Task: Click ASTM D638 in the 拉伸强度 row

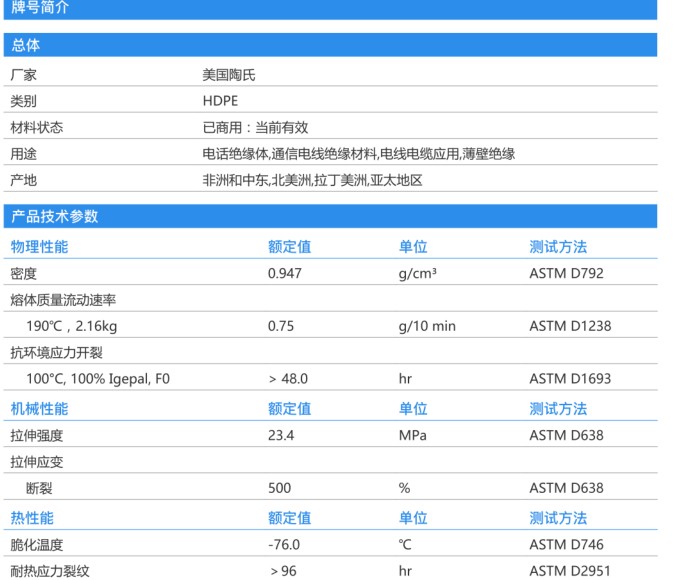Action: [x=566, y=435]
